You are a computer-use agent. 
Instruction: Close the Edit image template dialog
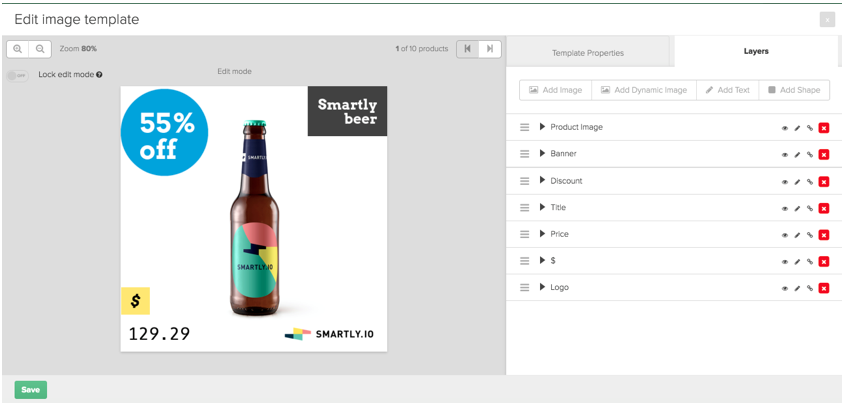[x=827, y=20]
